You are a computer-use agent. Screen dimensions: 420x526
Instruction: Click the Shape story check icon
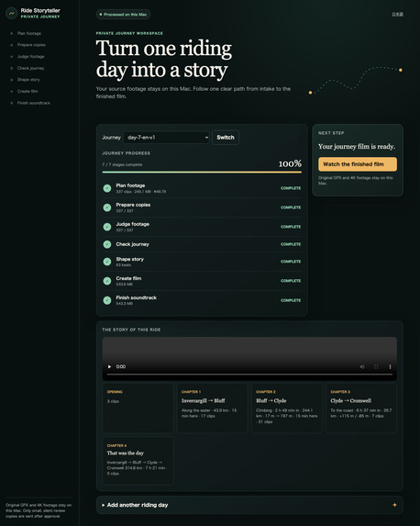107,262
